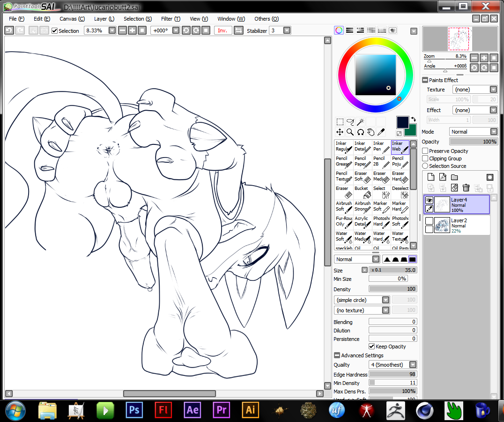Toggle the Selection checkbox
Viewport: 504px width, 422px height.
point(55,31)
